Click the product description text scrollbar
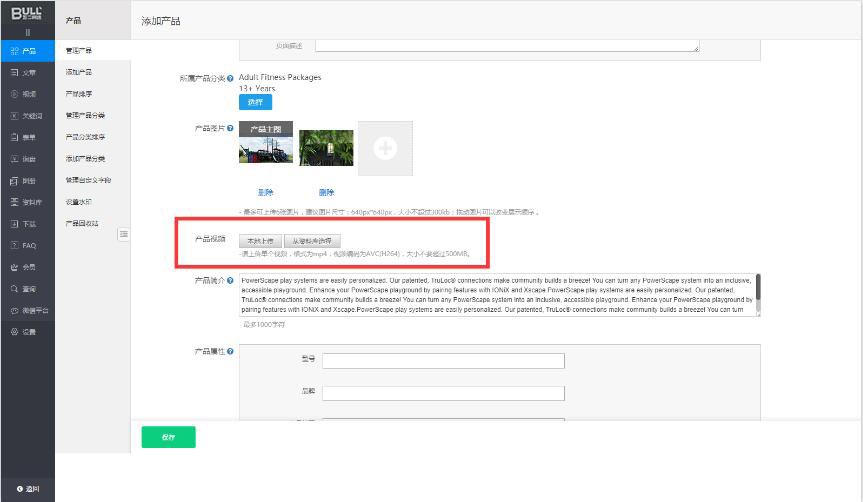 757,287
